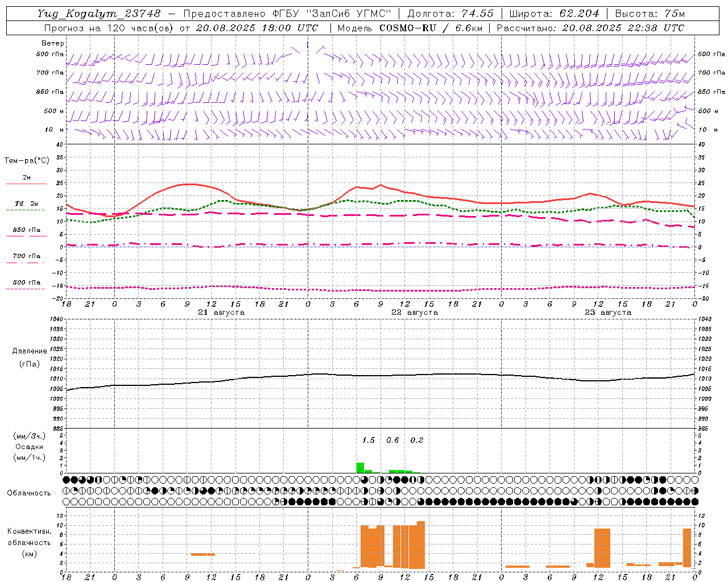The height and width of the screenshot is (582, 728).
Task: Click the (гПа) unit label under Давление
Action: [30, 364]
